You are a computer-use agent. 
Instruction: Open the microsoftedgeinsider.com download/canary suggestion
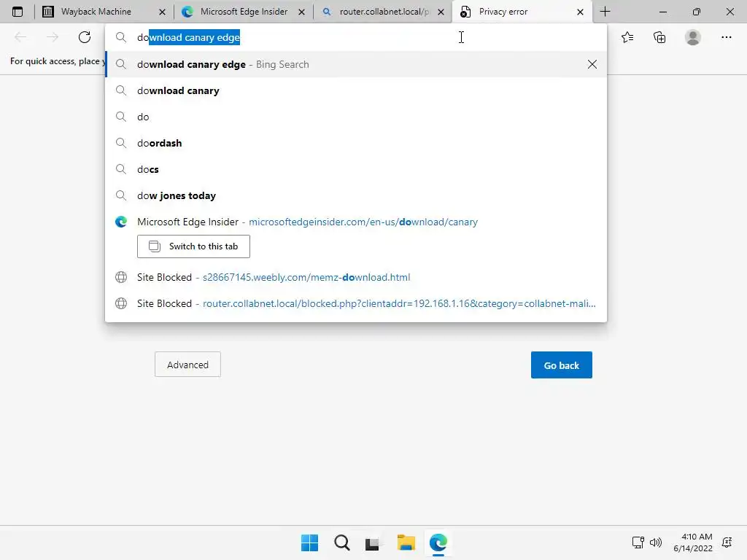click(x=356, y=222)
